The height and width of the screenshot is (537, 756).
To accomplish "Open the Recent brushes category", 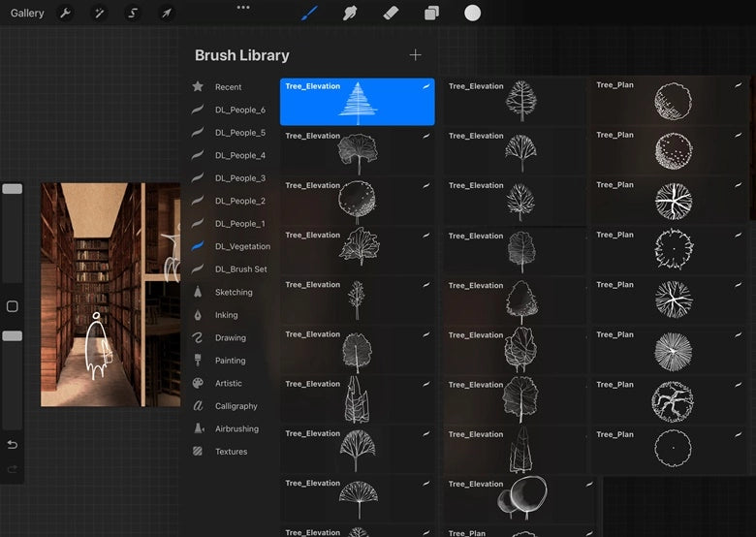I will coord(228,87).
